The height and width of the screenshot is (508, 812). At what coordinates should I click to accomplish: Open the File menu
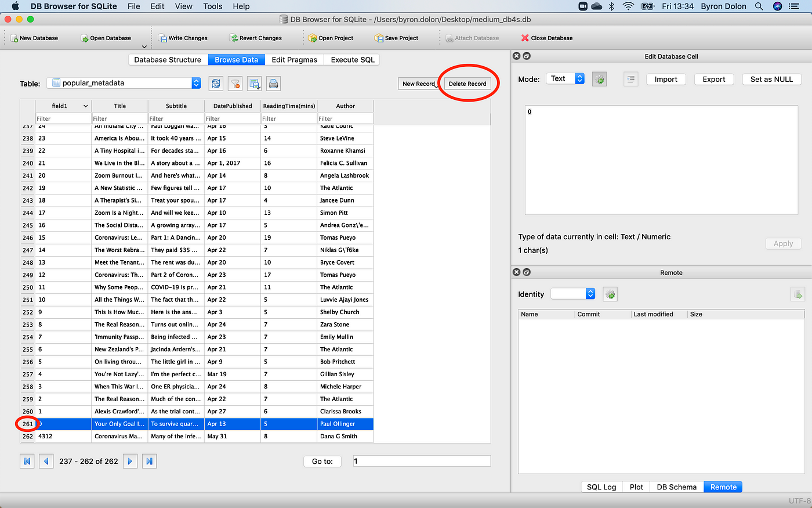point(134,6)
